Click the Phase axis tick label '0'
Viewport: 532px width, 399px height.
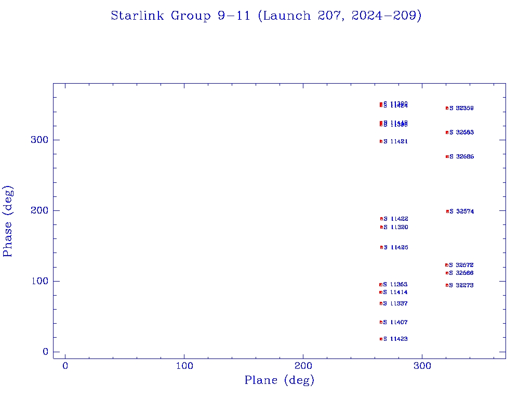46,352
